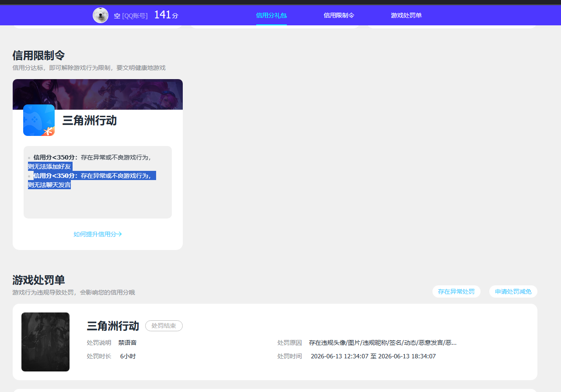This screenshot has width=561, height=392.
Task: Click the text 则无法聊天发言
Action: click(x=49, y=185)
